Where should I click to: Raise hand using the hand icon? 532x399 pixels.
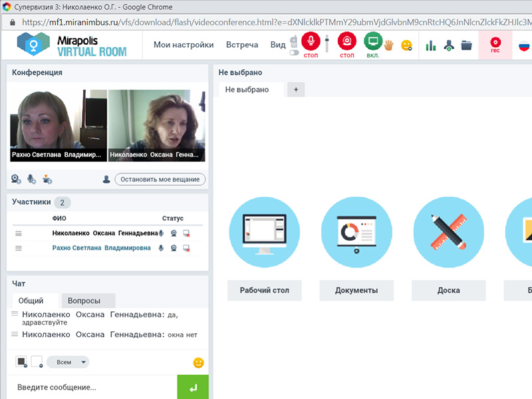(x=388, y=45)
